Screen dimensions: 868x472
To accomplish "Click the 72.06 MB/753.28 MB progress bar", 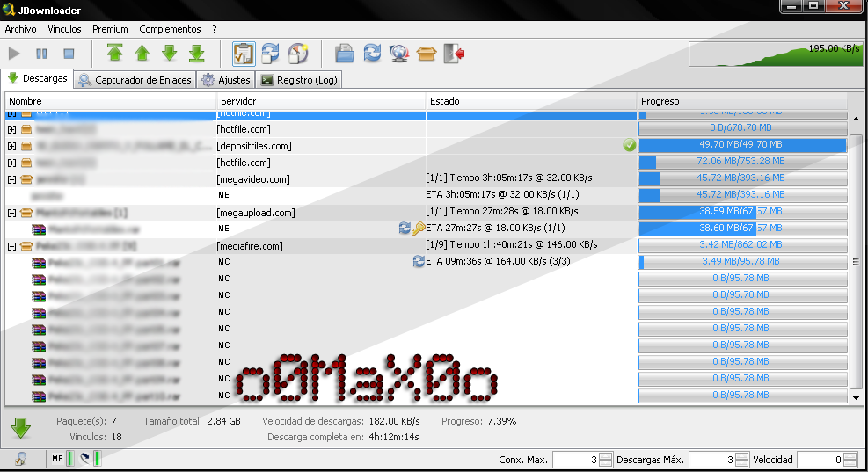I will pyautogui.click(x=742, y=162).
